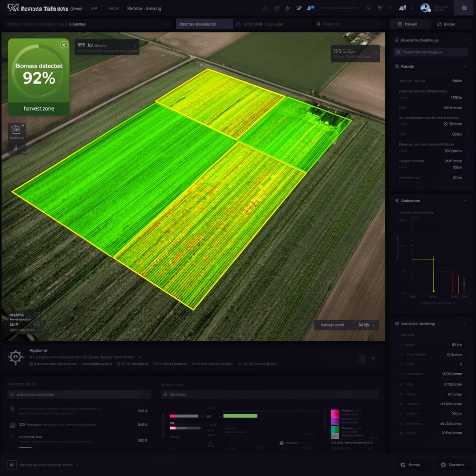Screen dimensions: 476x476
Task: Expand the Ooteeooon section chevron
Action: [x=465, y=201]
